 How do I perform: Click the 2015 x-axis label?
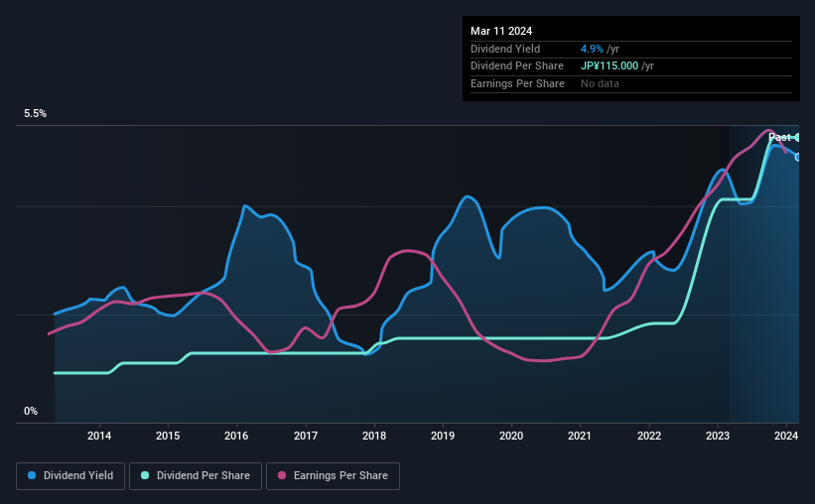168,436
